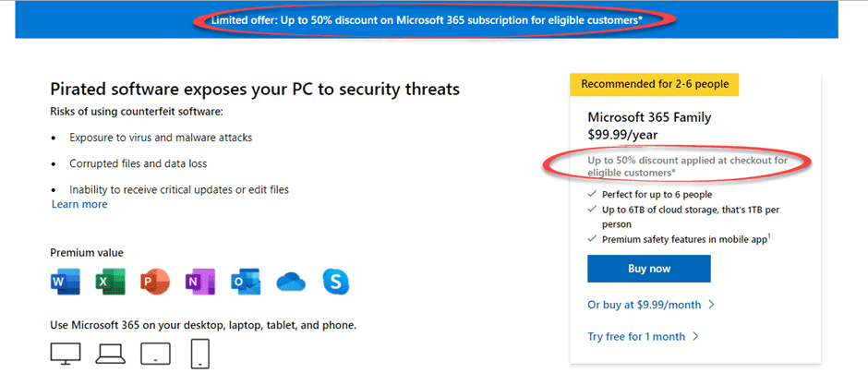Image resolution: width=868 pixels, height=373 pixels.
Task: Click the Excel app icon
Action: [111, 283]
